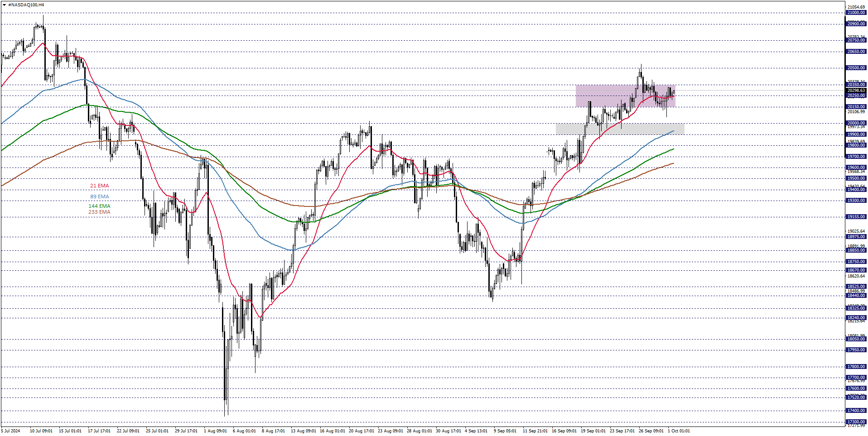Open the chart symbol menu triangle beside #NASDAQ100

click(4, 5)
